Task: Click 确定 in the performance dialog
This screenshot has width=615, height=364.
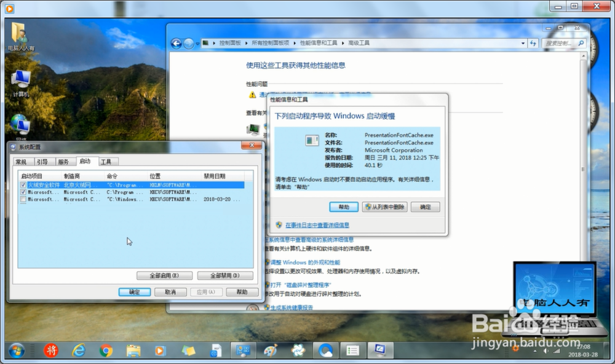Action: pos(425,207)
